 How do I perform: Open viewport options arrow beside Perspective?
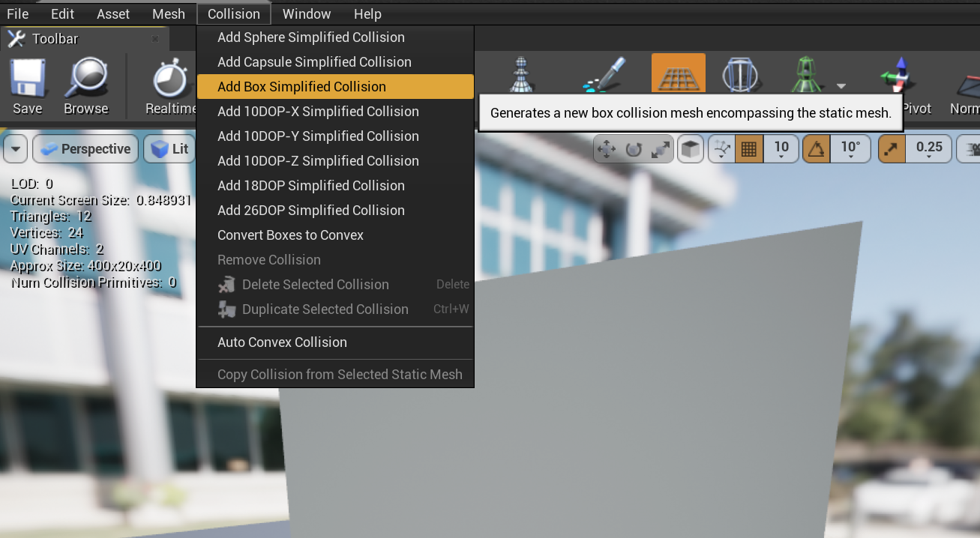point(15,149)
